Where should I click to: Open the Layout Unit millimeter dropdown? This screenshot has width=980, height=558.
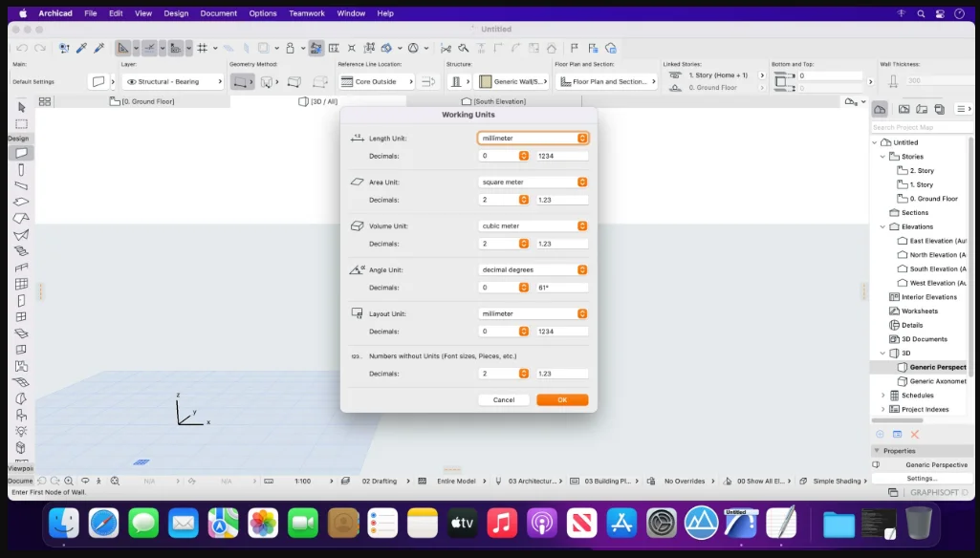click(533, 313)
